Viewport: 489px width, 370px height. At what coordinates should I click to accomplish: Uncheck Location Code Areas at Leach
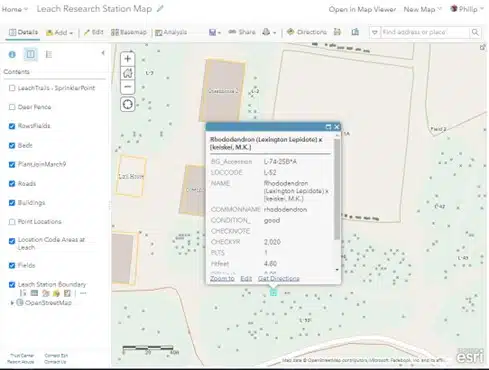point(12,241)
